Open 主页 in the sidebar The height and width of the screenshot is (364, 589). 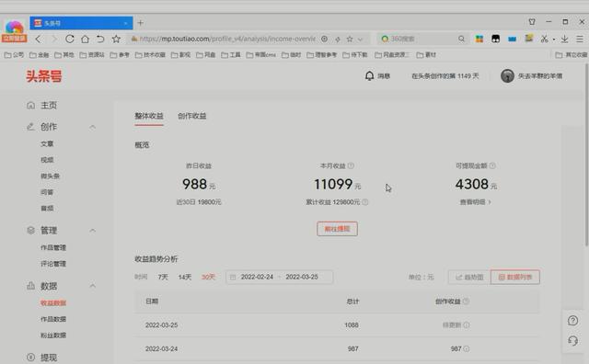pos(49,105)
